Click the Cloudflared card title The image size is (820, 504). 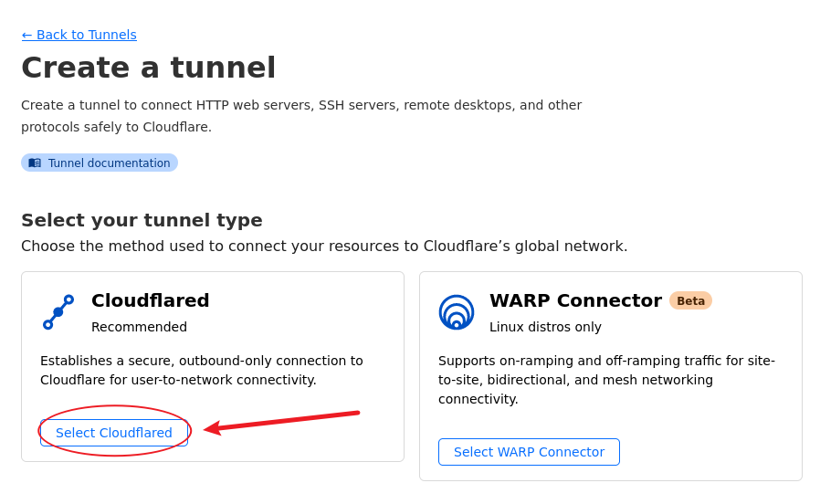click(x=151, y=300)
